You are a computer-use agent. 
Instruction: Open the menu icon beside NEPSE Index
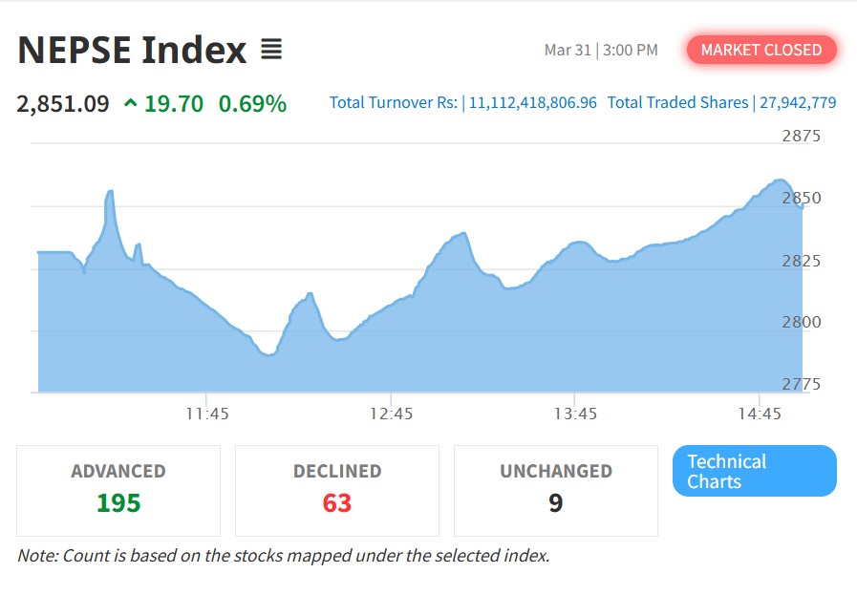[271, 50]
